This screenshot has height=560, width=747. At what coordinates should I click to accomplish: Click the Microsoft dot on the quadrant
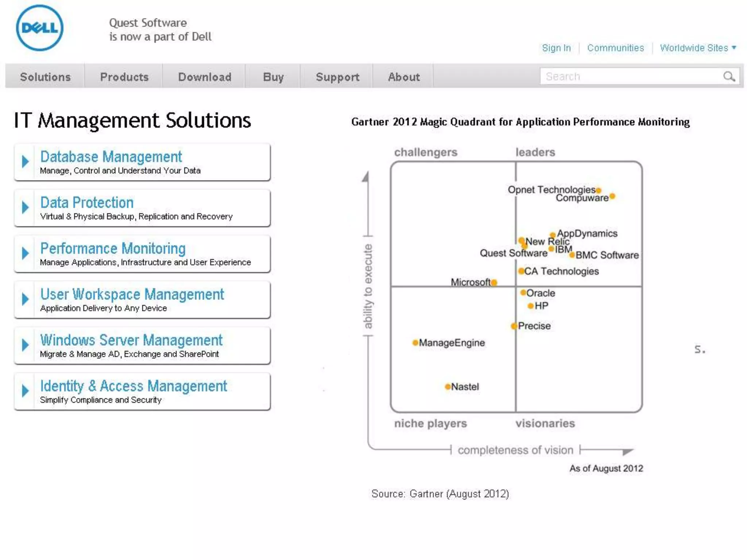point(494,282)
